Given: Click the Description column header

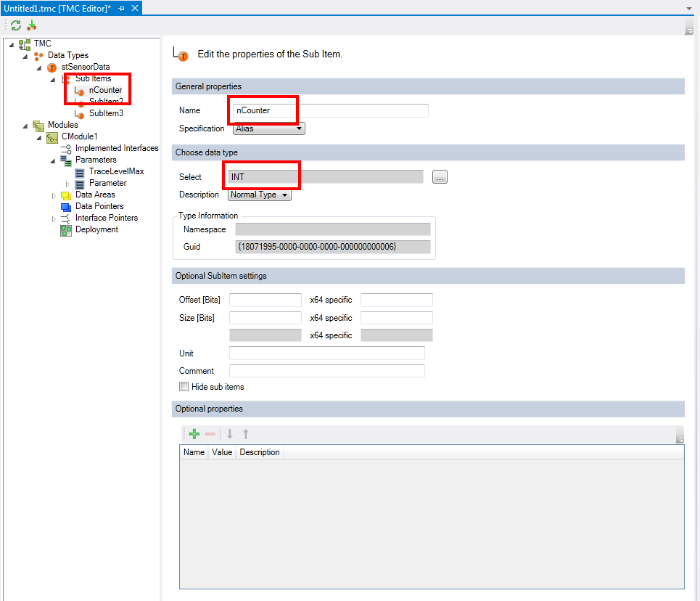Looking at the screenshot, I should (260, 452).
